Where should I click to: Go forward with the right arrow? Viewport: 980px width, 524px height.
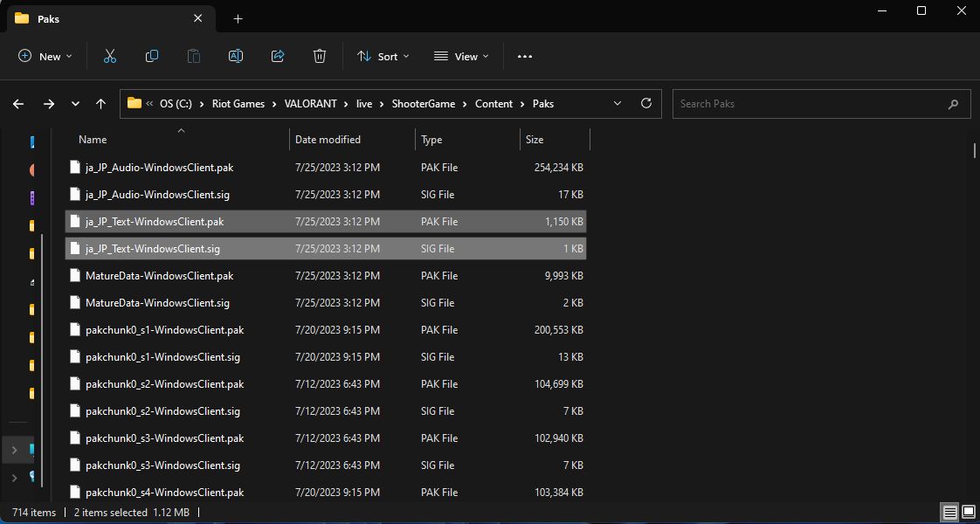49,104
